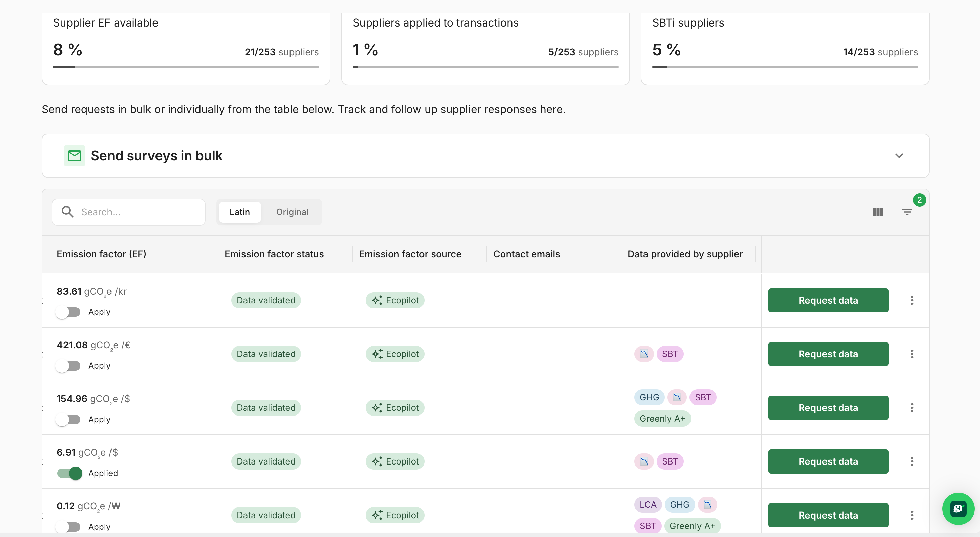Viewport: 980px width, 537px height.
Task: Open the more options menu for the 6.91 row
Action: (912, 461)
